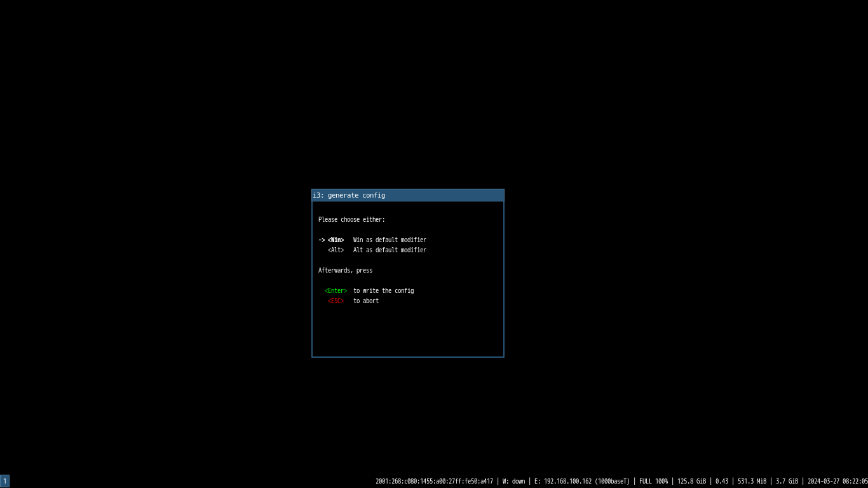Viewport: 868px width, 488px height.
Task: Click 'to write the config' text
Action: click(383, 291)
